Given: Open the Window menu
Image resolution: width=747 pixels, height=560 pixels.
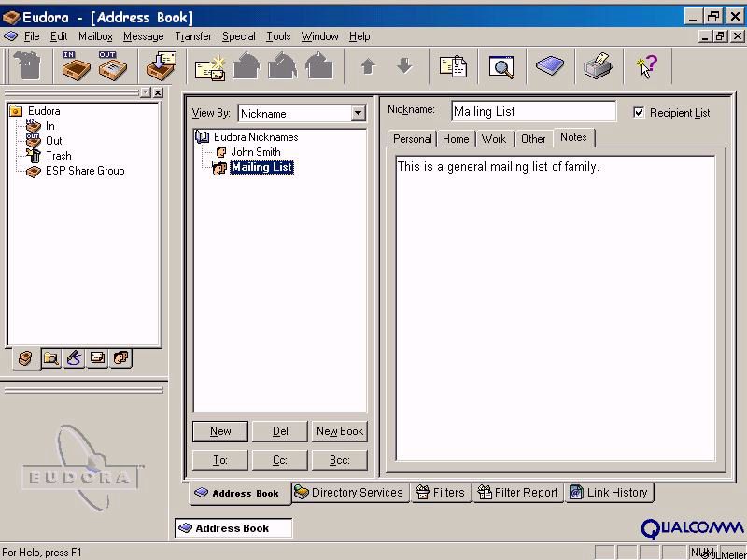Looking at the screenshot, I should coord(319,36).
